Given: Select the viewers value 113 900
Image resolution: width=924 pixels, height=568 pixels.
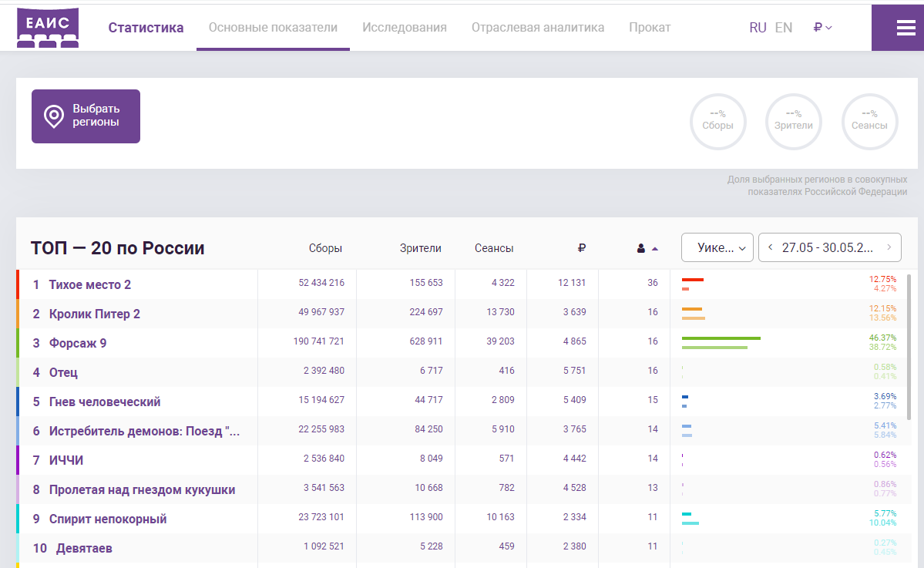Looking at the screenshot, I should pyautogui.click(x=426, y=516).
